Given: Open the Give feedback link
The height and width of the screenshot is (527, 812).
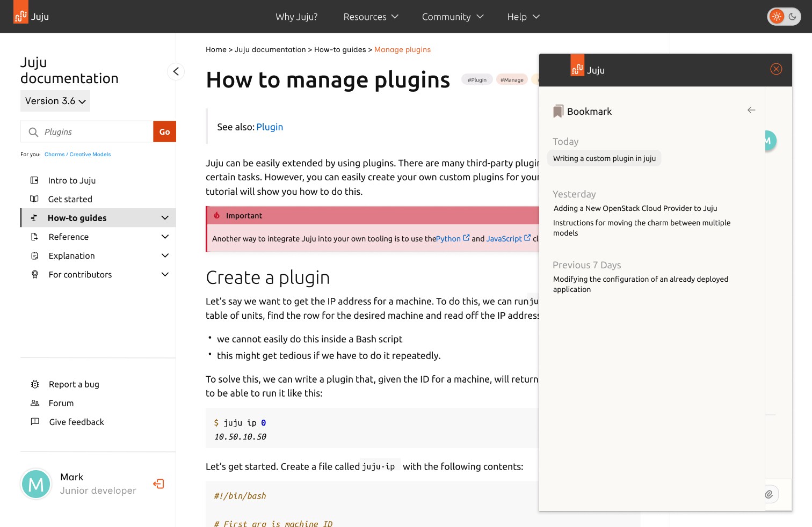Looking at the screenshot, I should (x=77, y=422).
